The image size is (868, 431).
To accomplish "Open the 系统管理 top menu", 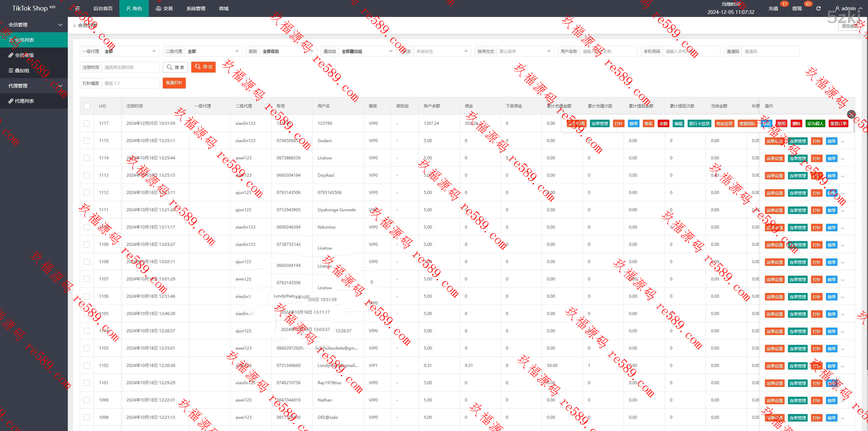I will (196, 8).
